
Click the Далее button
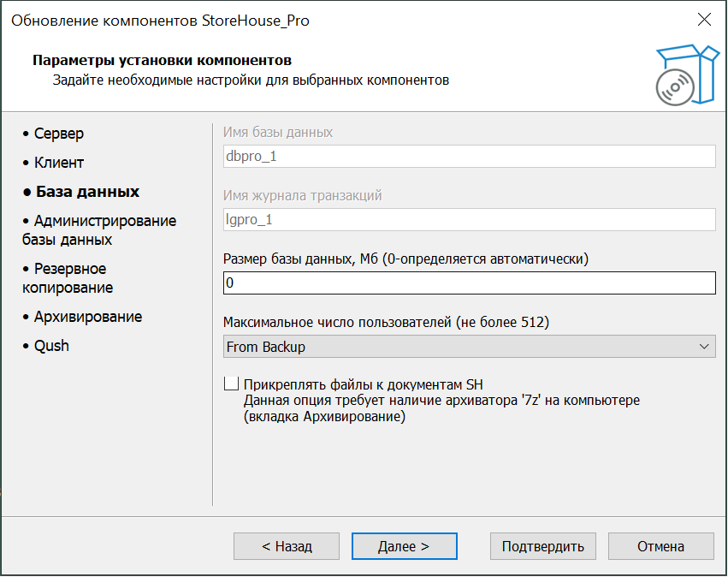pos(405,546)
